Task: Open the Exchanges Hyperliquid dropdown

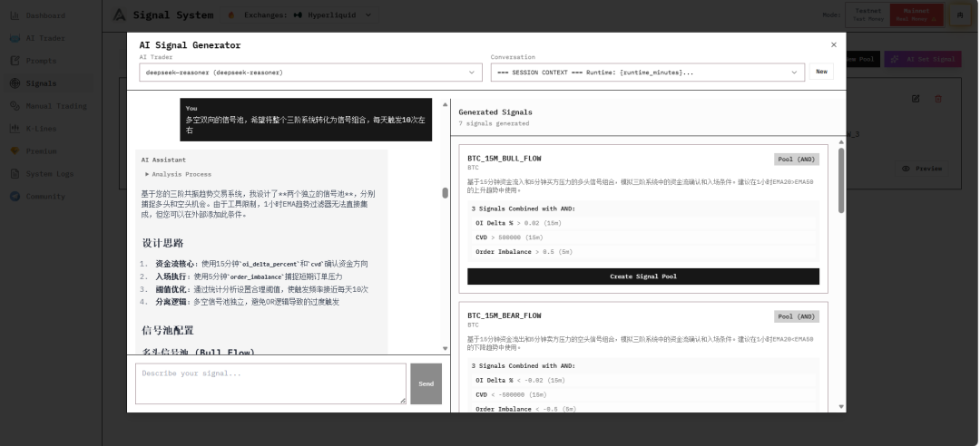Action: (x=299, y=15)
